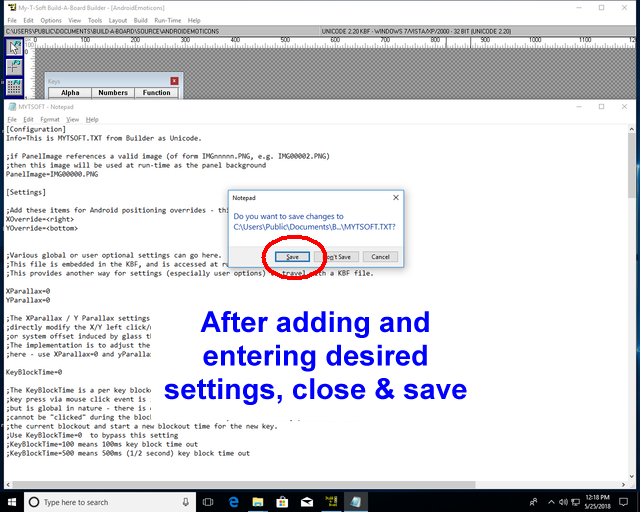Click the Windows Start button

coord(11,502)
